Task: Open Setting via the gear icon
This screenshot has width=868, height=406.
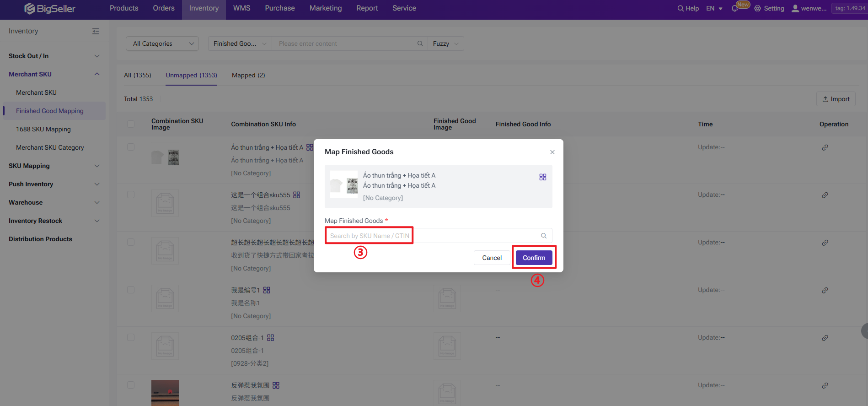Action: click(758, 9)
